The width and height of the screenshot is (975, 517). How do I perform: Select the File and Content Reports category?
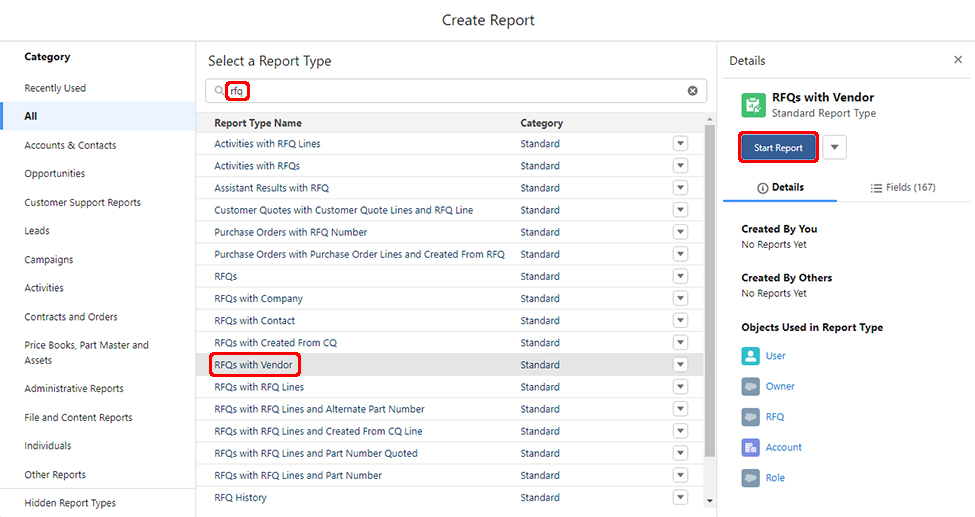point(78,417)
